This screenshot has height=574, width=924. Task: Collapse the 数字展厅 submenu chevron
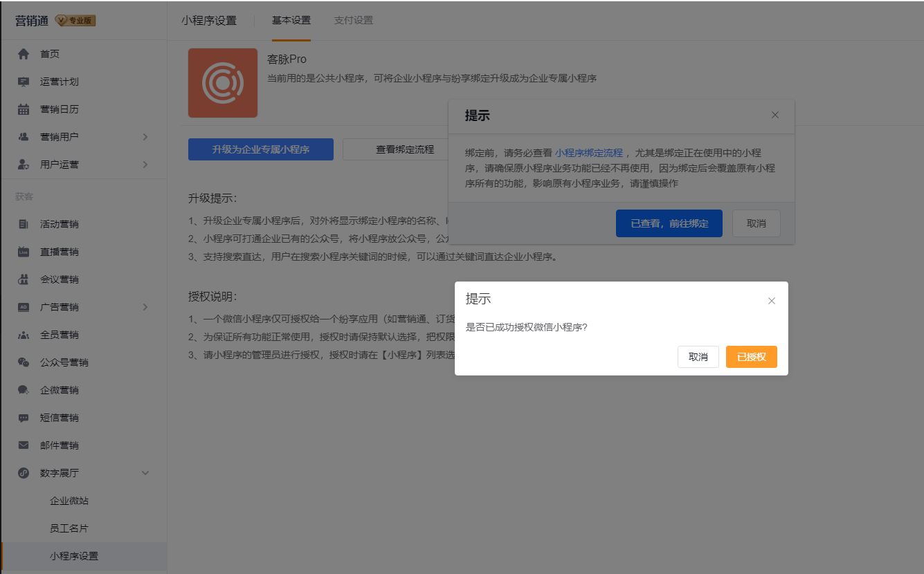(x=145, y=473)
